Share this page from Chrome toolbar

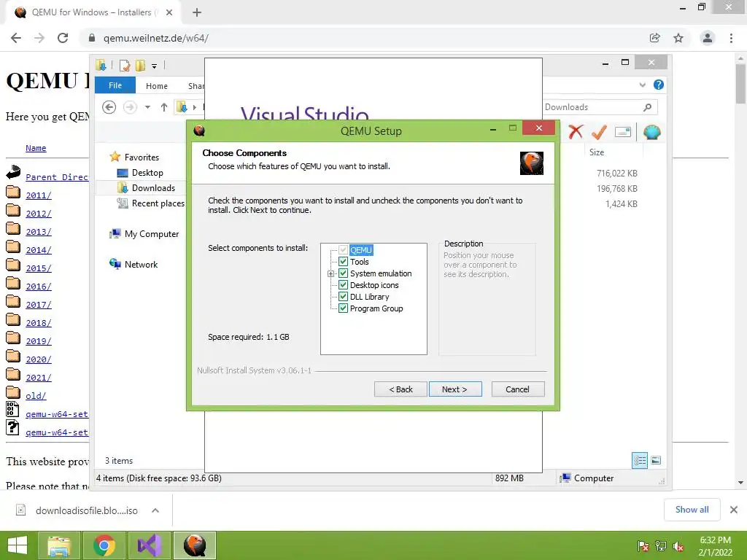point(654,38)
